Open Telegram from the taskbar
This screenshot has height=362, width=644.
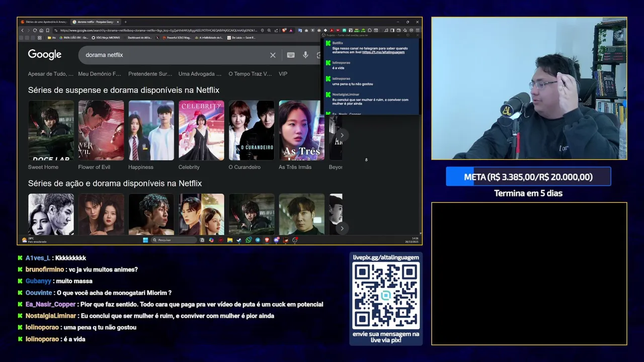tap(258, 240)
